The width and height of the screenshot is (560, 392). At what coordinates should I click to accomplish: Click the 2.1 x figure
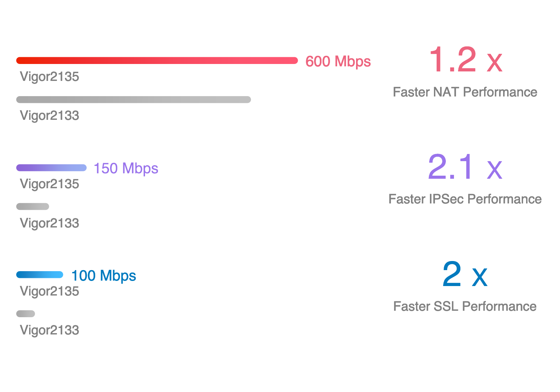(465, 167)
